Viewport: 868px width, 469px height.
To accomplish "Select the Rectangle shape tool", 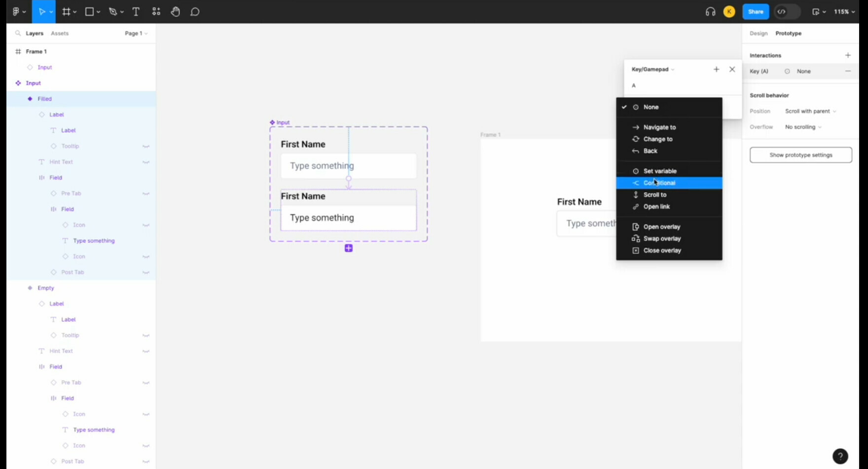I will (x=89, y=11).
